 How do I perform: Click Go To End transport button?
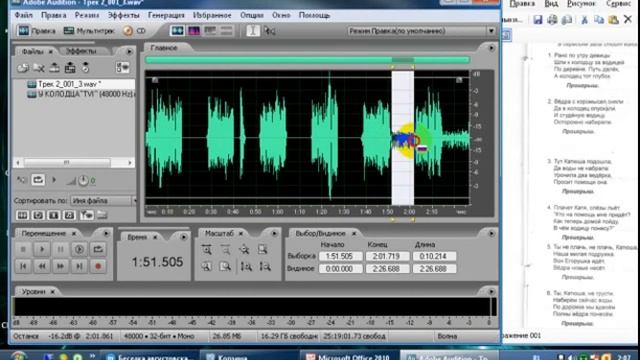[x=79, y=266]
